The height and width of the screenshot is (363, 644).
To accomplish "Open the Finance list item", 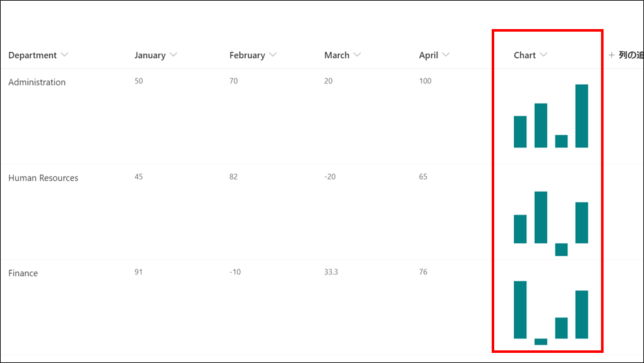I will tap(23, 273).
